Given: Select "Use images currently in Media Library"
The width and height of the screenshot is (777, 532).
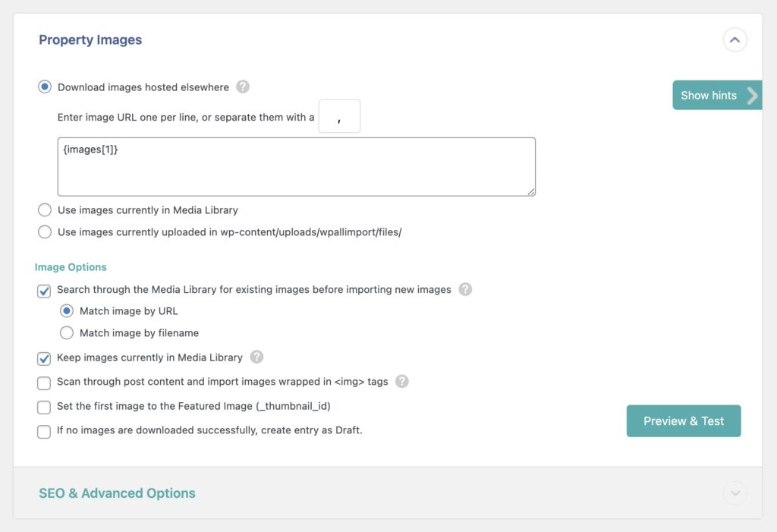Looking at the screenshot, I should coord(45,209).
